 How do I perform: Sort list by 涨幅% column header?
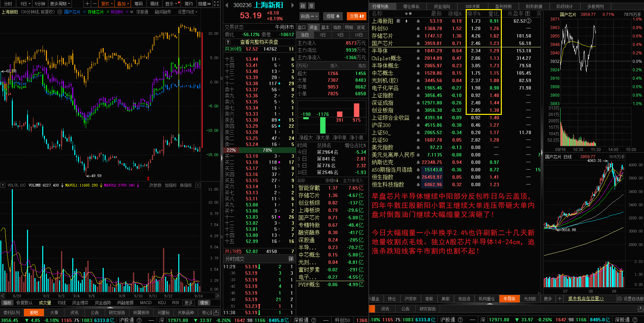click(x=455, y=14)
